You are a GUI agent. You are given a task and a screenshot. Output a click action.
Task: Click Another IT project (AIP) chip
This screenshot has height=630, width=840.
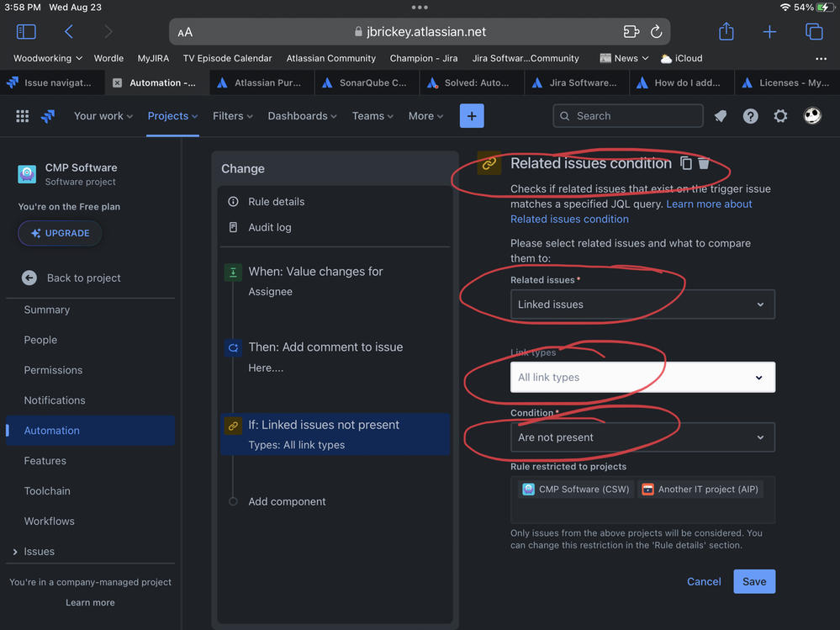pyautogui.click(x=700, y=489)
